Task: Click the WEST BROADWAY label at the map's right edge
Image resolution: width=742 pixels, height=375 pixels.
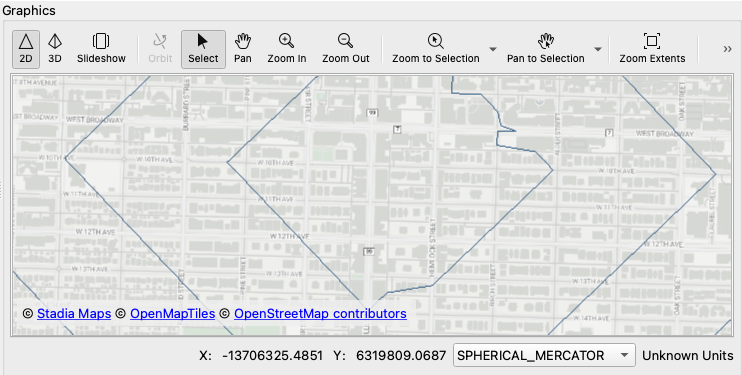Action: point(665,134)
